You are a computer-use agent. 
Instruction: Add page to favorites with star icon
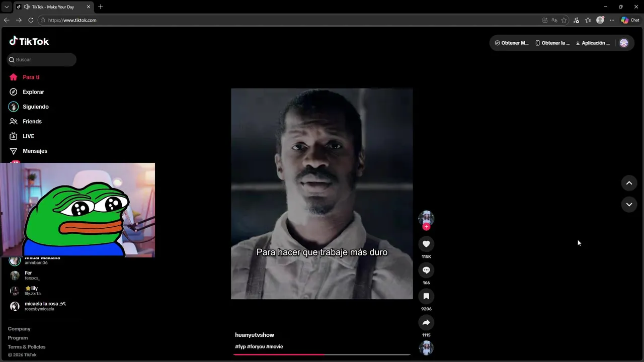(564, 20)
